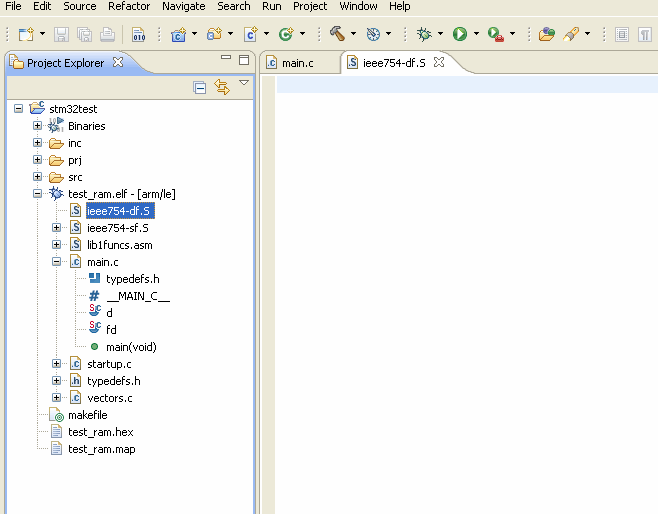The height and width of the screenshot is (514, 658).
Task: Open the New source folder dropdown arrow
Action: pos(230,34)
